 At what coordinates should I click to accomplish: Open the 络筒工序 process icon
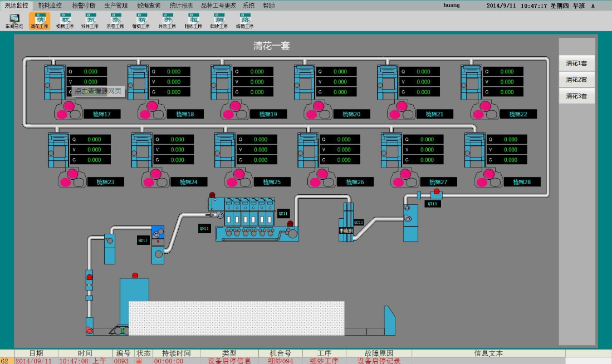(244, 21)
